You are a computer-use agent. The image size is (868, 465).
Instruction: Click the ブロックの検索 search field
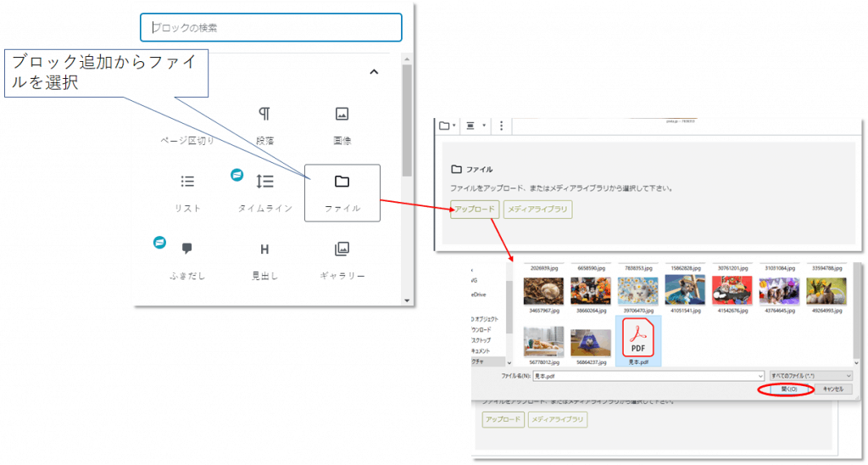coord(270,27)
